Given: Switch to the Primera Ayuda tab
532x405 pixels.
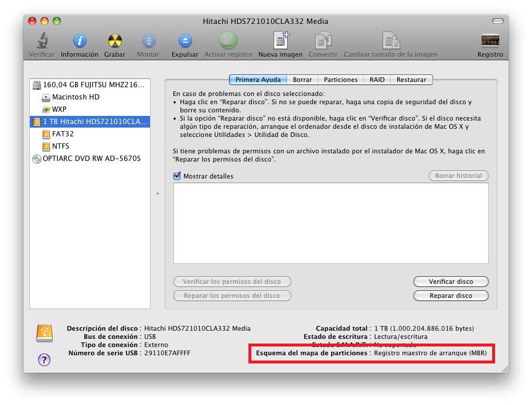Looking at the screenshot, I should pos(258,80).
